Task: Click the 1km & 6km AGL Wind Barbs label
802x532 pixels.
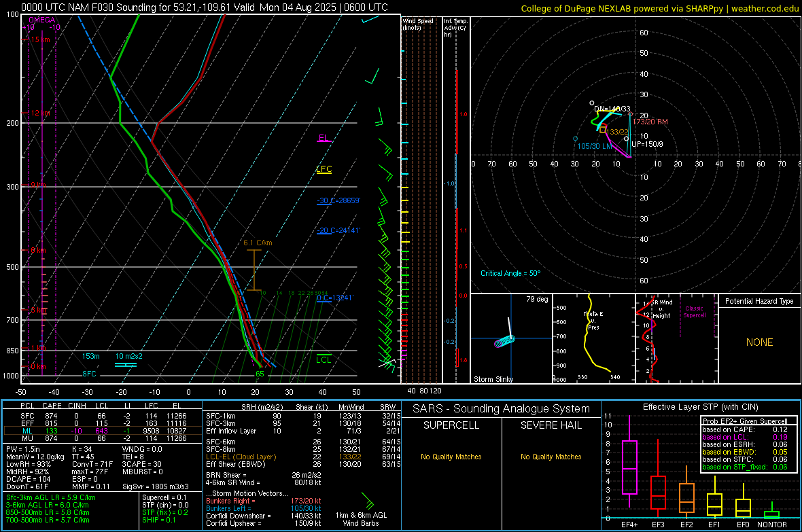Action: [x=361, y=519]
